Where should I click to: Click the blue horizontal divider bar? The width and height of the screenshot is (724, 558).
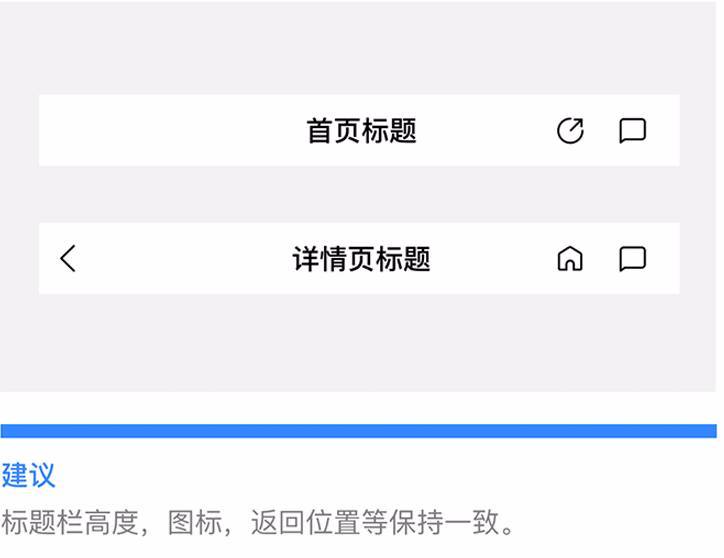pyautogui.click(x=358, y=431)
